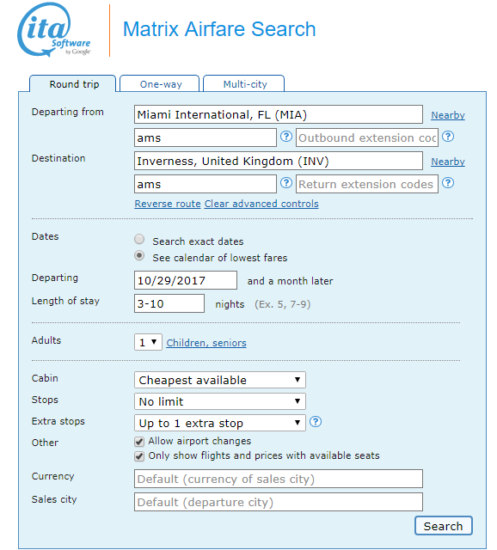Select See calendar of lowest fares

tap(139, 256)
